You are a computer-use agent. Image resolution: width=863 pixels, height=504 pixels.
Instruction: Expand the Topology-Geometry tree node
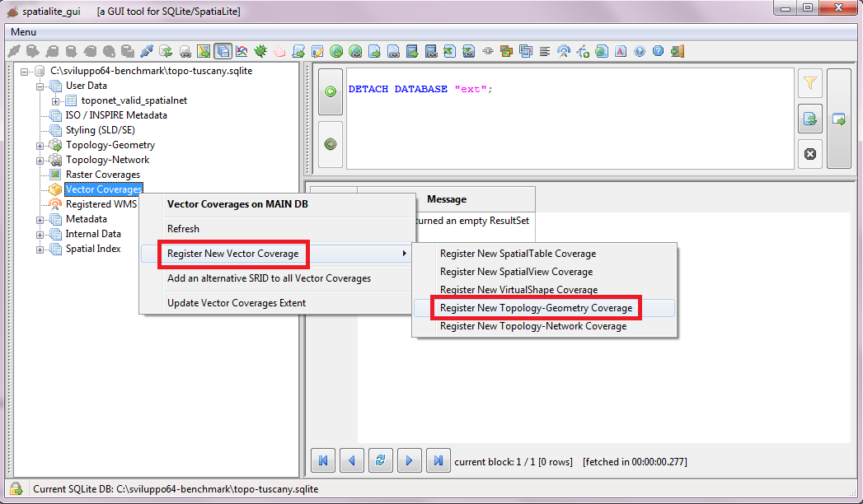40,146
